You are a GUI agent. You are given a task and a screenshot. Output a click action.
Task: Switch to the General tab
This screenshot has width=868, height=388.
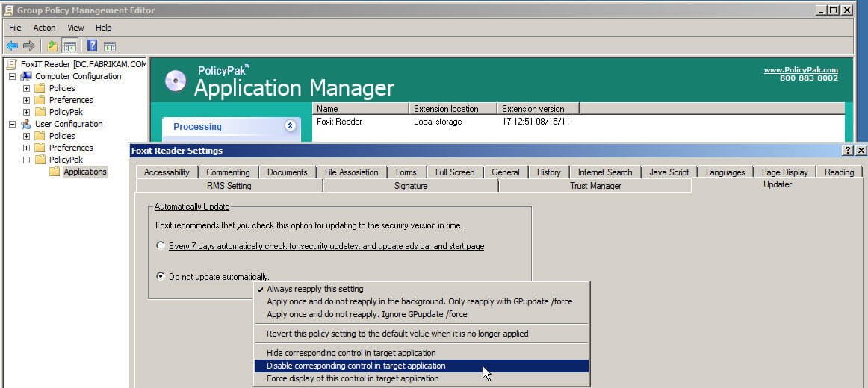click(x=506, y=172)
